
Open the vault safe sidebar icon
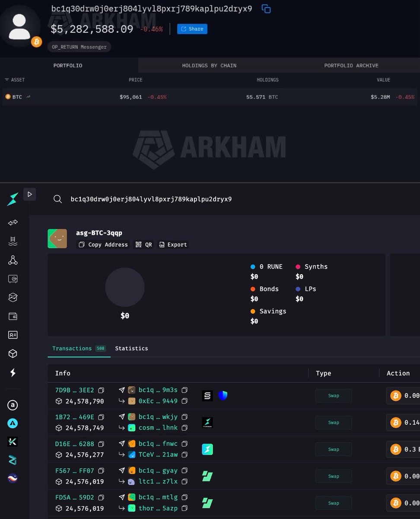(x=13, y=279)
